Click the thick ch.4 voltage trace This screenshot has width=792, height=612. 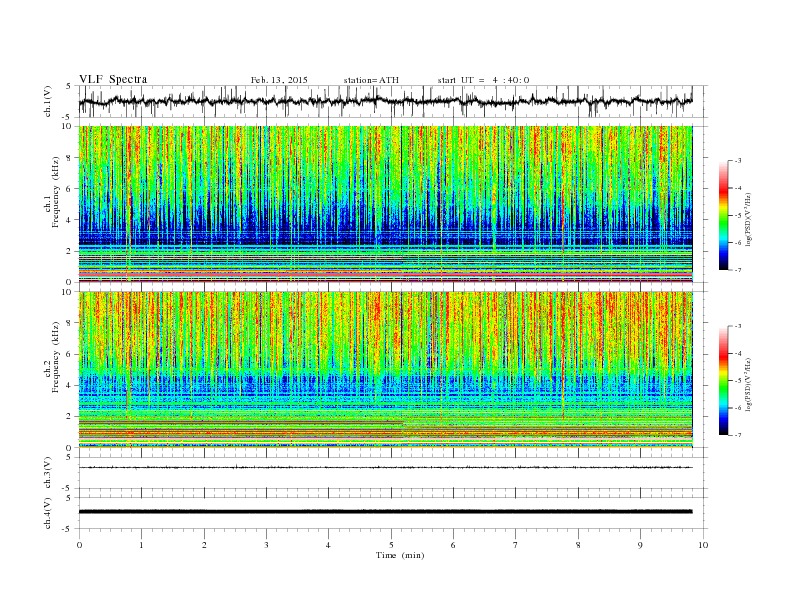pos(385,512)
